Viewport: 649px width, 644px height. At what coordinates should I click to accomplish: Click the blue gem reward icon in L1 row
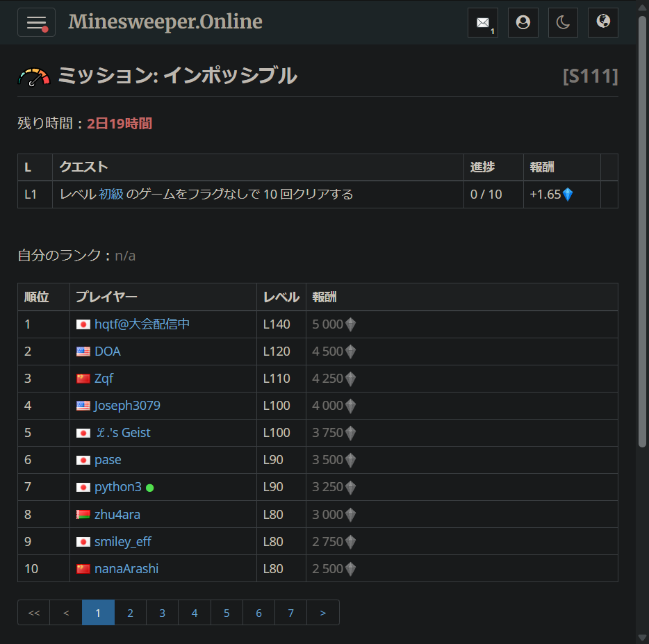click(x=568, y=194)
